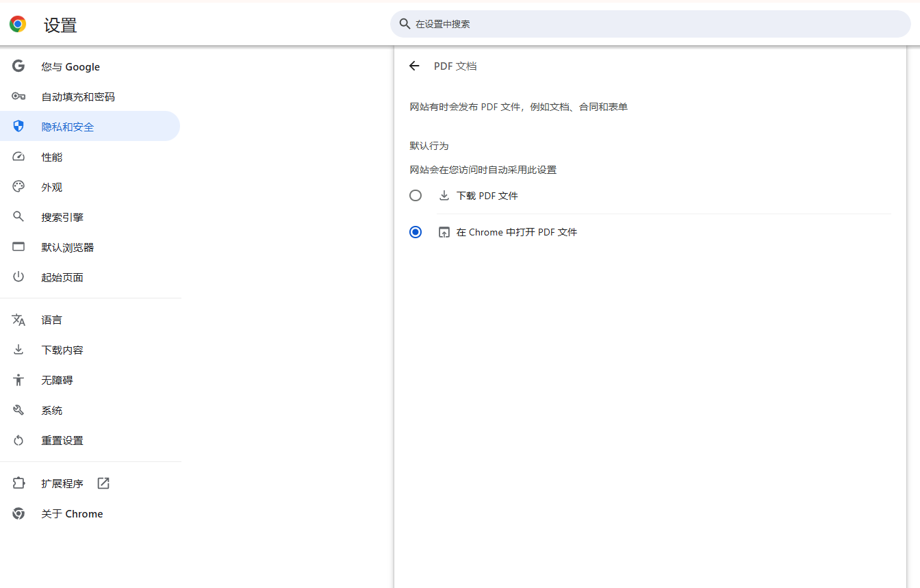This screenshot has width=920, height=588.
Task: Click the key icon for autofill and passwords
Action: 18,97
